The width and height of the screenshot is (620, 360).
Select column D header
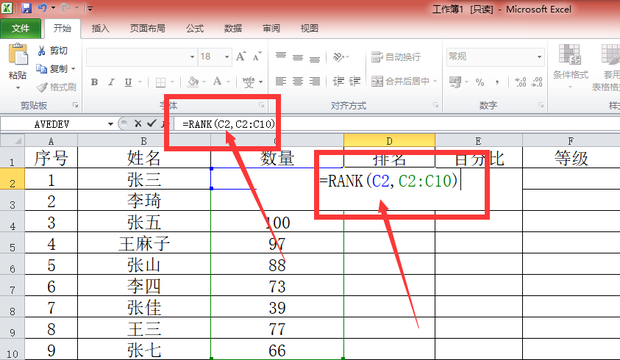tap(389, 141)
